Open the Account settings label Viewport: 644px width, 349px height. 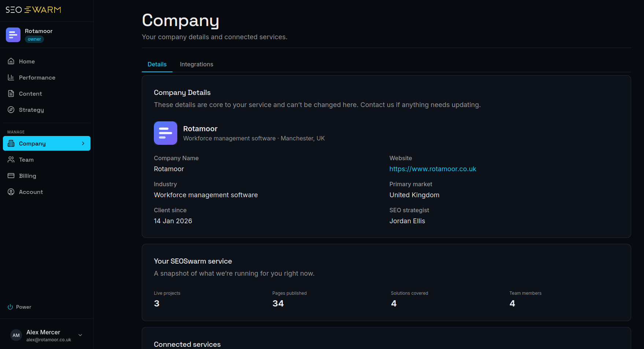click(x=31, y=192)
